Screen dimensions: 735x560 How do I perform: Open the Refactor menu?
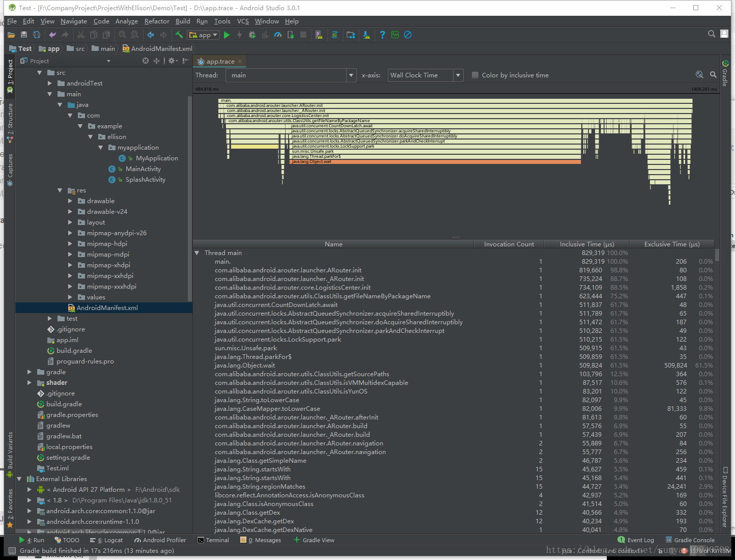pos(157,21)
